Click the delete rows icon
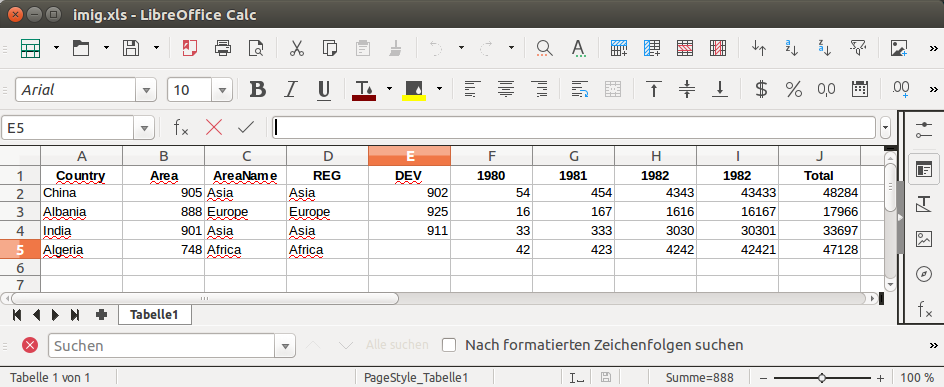Screen dimensions: 944x387 click(685, 48)
